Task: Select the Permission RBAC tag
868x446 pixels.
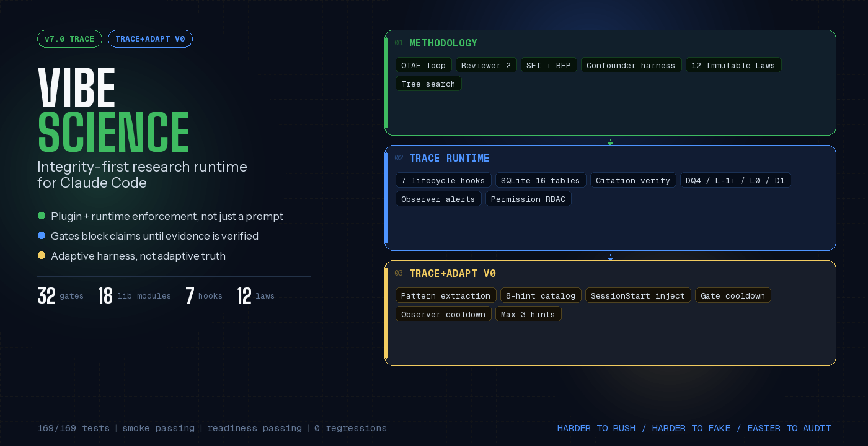Action: tap(528, 199)
